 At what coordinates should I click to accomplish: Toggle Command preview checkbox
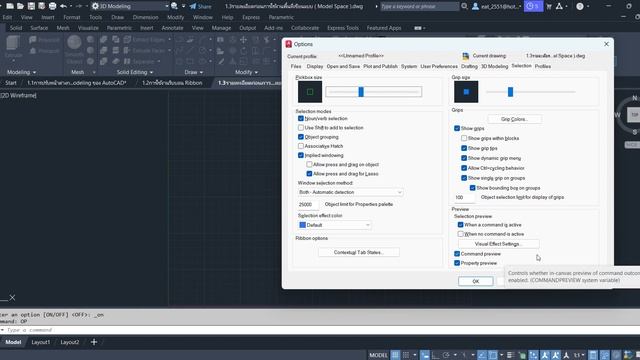pyautogui.click(x=457, y=254)
